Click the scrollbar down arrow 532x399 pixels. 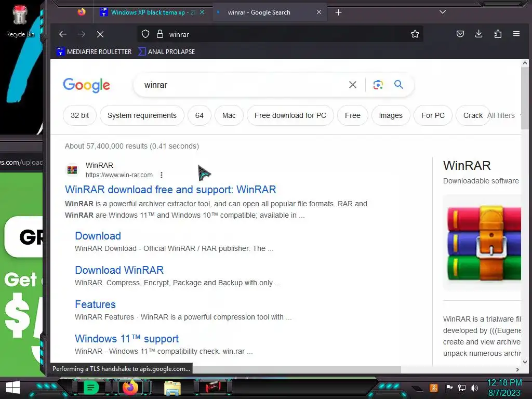pyautogui.click(x=525, y=362)
